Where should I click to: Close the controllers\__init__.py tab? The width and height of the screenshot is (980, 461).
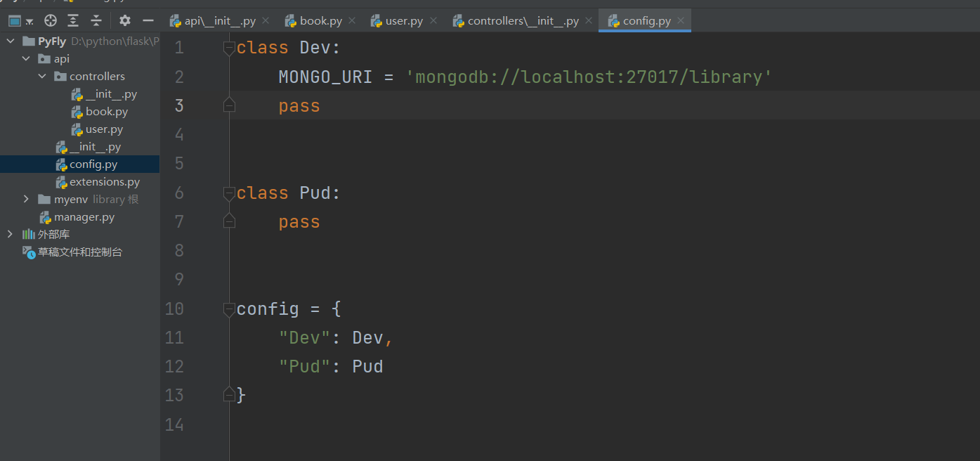tap(589, 21)
